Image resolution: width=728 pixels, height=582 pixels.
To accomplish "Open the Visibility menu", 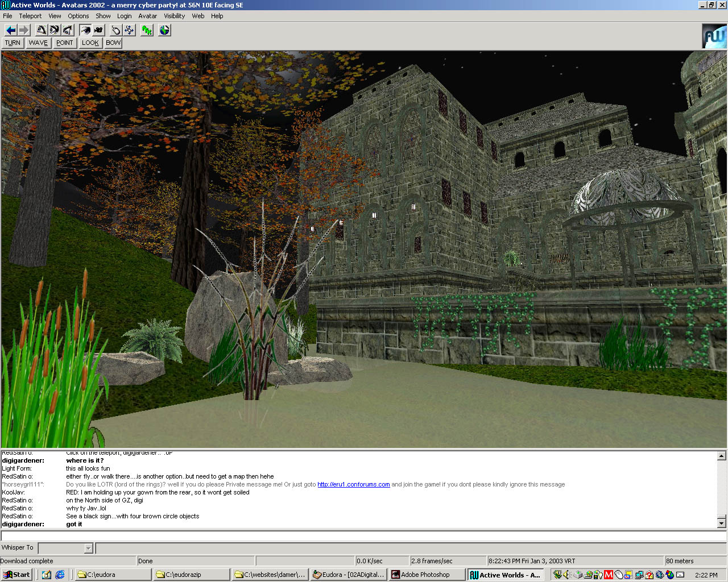I will click(x=174, y=16).
